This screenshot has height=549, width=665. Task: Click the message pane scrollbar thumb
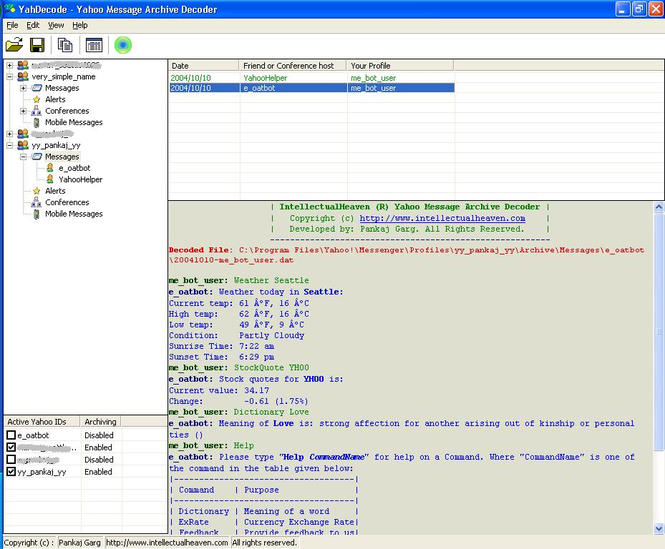tap(659, 331)
